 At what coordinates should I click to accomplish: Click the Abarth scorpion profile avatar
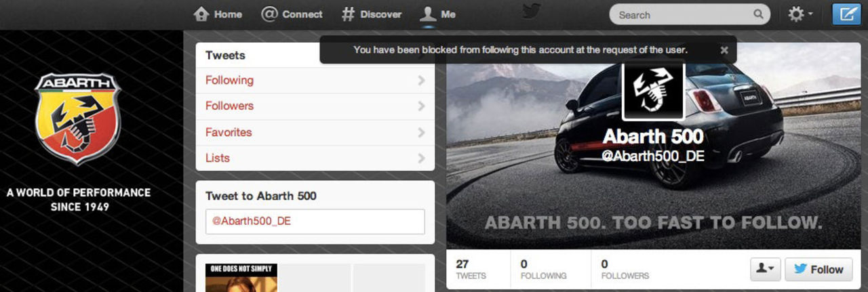[653, 91]
